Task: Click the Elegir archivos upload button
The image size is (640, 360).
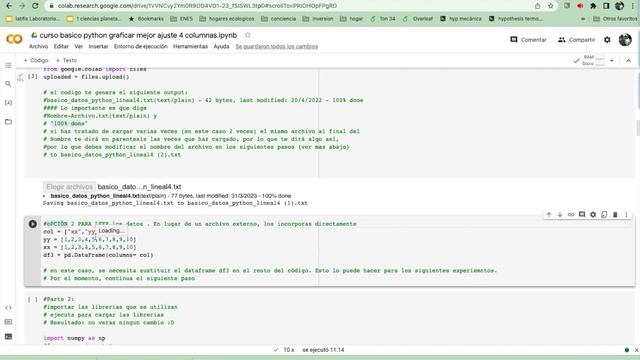Action: point(69,187)
